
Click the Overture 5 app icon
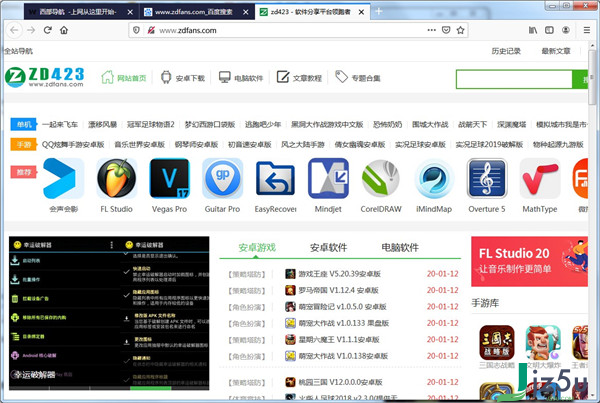[x=487, y=178]
